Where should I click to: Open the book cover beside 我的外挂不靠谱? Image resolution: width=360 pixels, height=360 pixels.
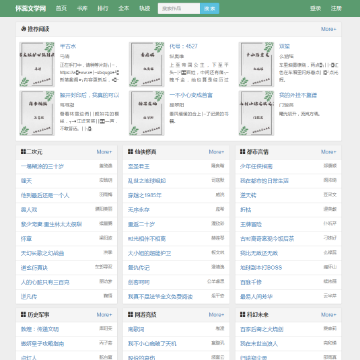256,113
